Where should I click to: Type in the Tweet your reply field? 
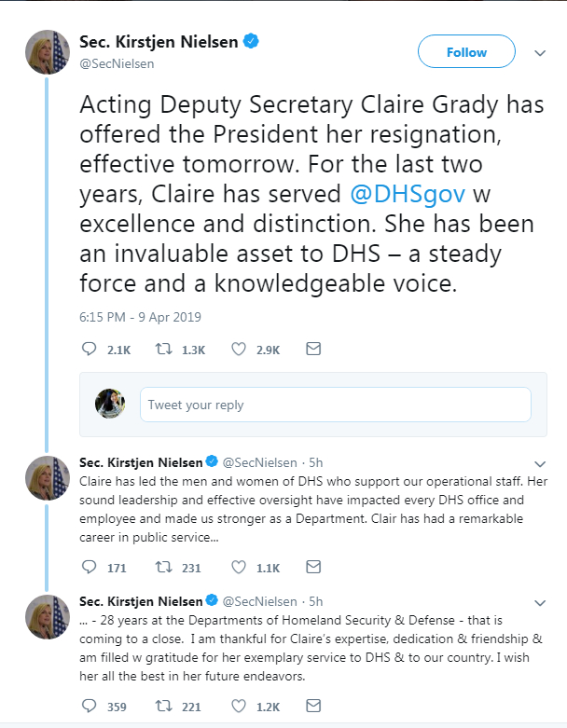[335, 405]
